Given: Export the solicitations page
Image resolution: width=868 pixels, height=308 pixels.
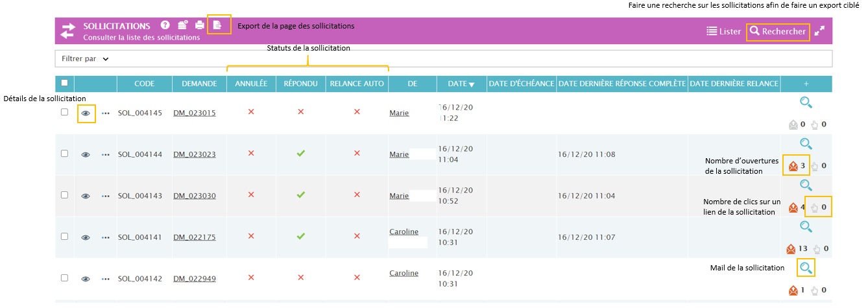Looking at the screenshot, I should (x=217, y=25).
